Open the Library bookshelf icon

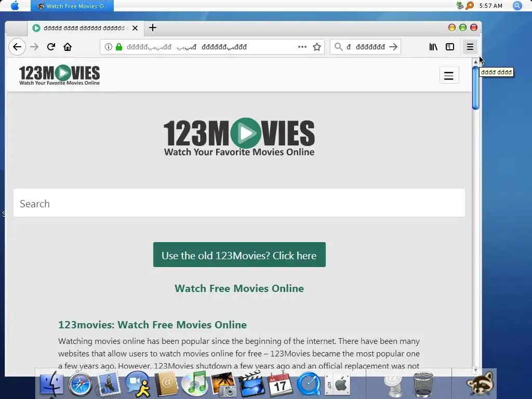(433, 47)
